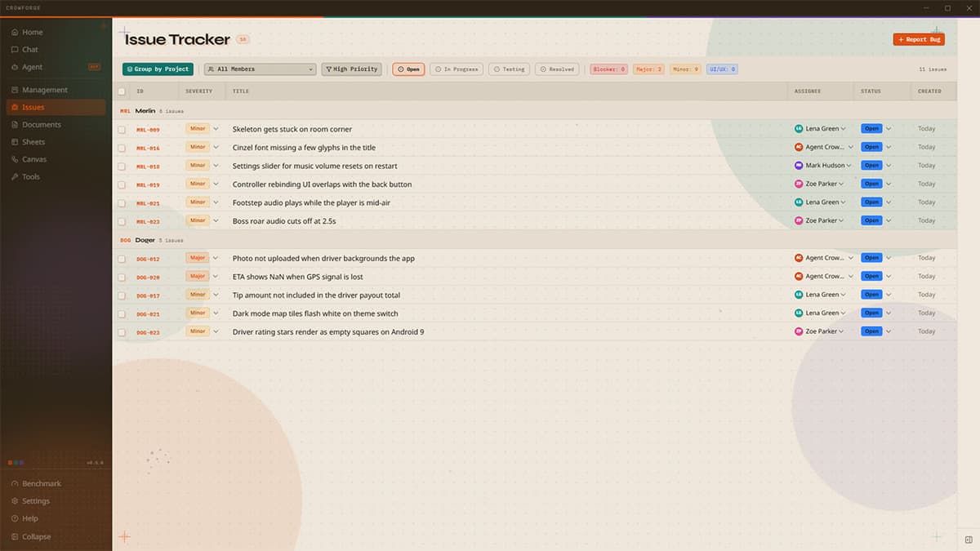Click the Doger project group header
This screenshot has width=980, height=551.
pyautogui.click(x=534, y=240)
